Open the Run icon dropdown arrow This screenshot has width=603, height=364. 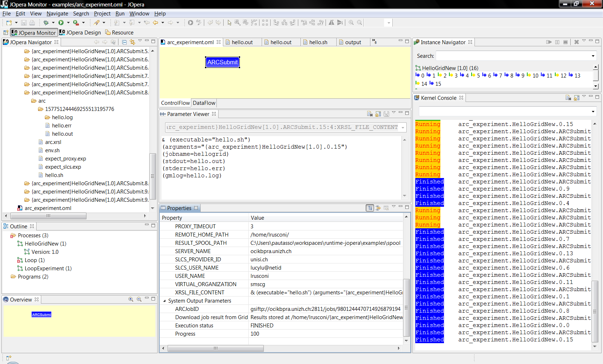(x=68, y=23)
